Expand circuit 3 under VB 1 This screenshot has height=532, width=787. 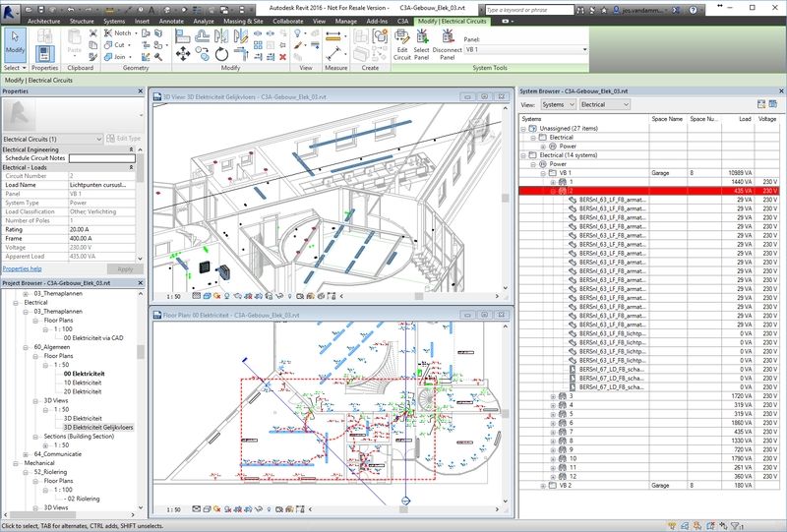[x=553, y=396]
